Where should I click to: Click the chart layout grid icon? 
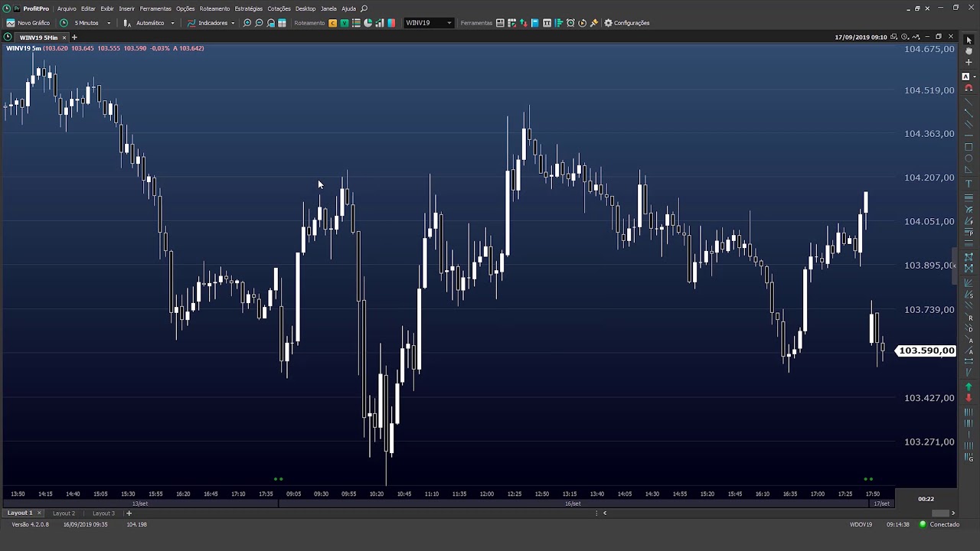point(282,23)
